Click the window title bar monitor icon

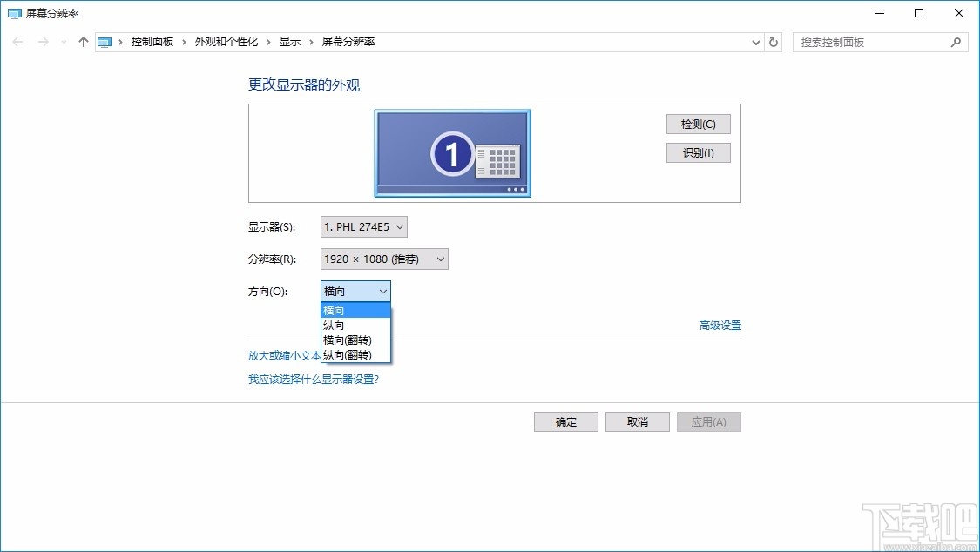pos(15,14)
